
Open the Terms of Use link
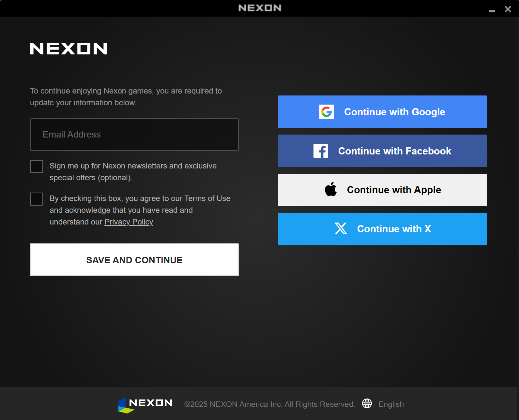point(207,198)
